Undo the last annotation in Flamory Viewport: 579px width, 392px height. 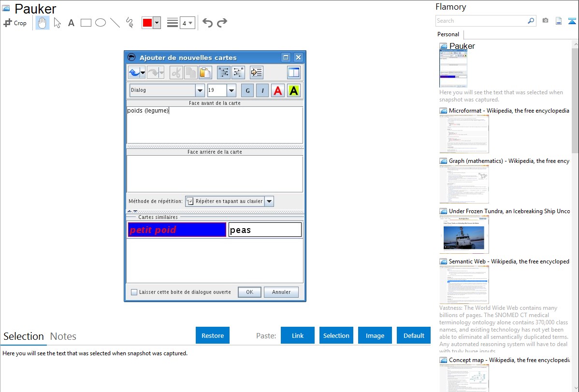tap(207, 23)
